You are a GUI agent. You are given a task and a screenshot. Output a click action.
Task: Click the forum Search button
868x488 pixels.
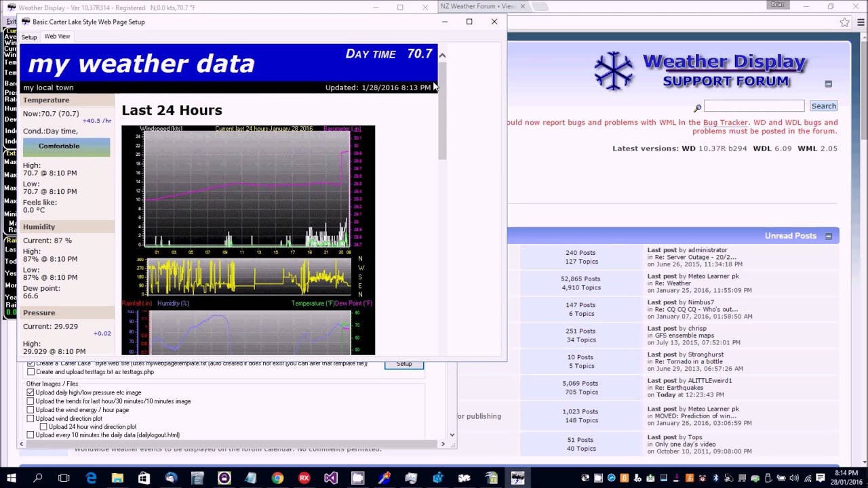[824, 106]
